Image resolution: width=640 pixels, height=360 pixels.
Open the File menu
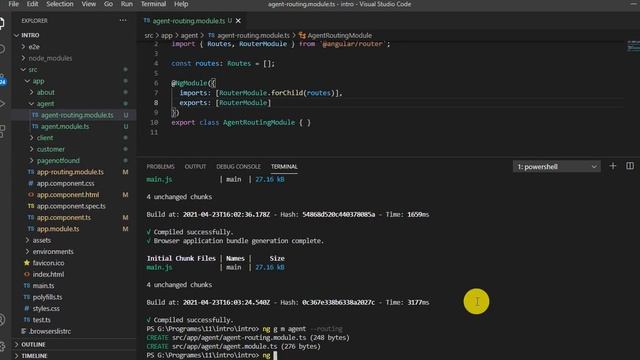tap(13, 4)
